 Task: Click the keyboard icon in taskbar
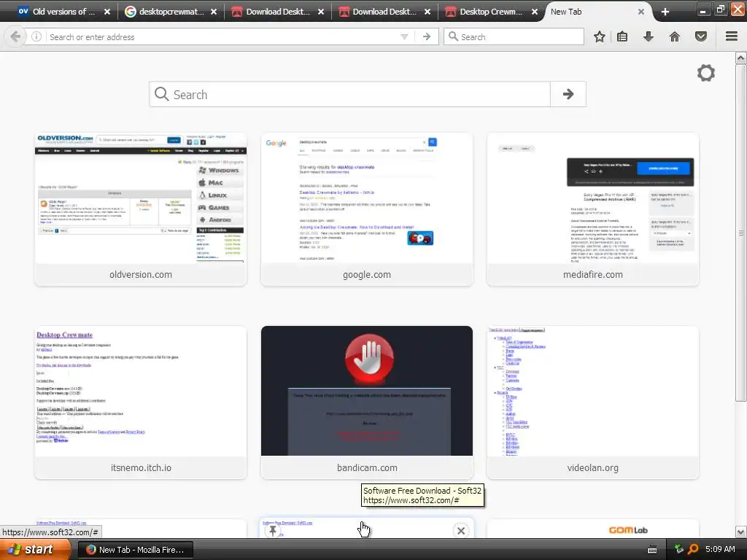(x=652, y=550)
